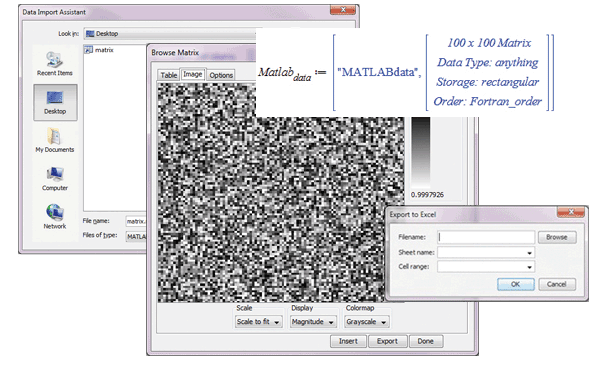Click the Filename input field
Viewport: 600px width, 374px height.
coord(486,237)
